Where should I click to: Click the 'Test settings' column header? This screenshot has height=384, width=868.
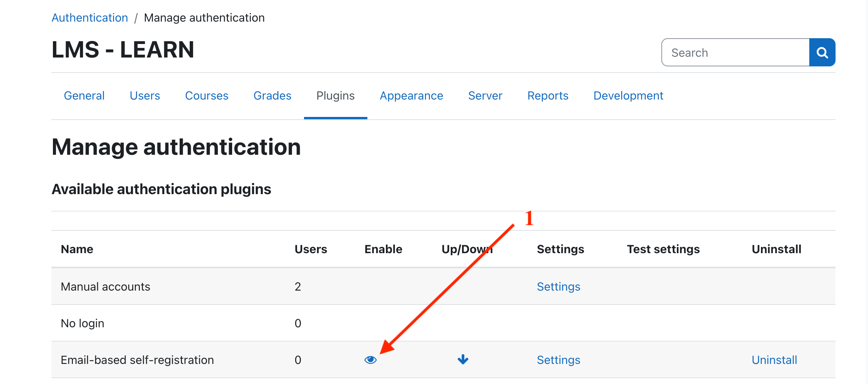663,249
